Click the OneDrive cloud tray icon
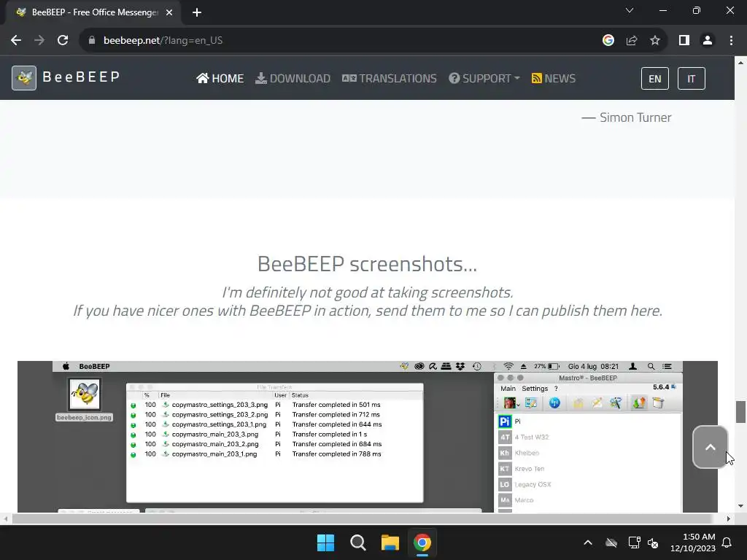This screenshot has height=560, width=747. point(611,542)
